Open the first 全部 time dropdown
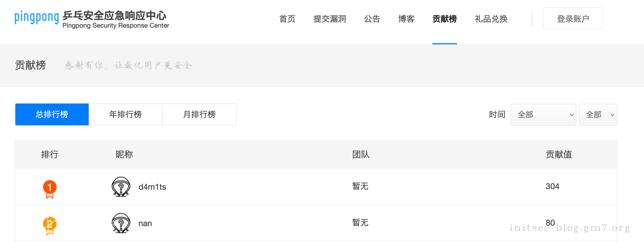This screenshot has width=644, height=242. [x=543, y=115]
